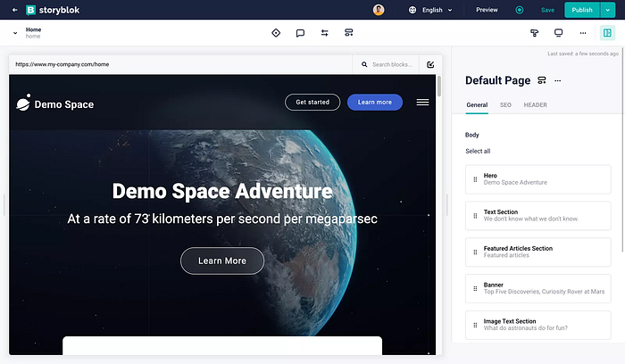
Task: Open the Default Page three-dots menu
Action: click(558, 81)
